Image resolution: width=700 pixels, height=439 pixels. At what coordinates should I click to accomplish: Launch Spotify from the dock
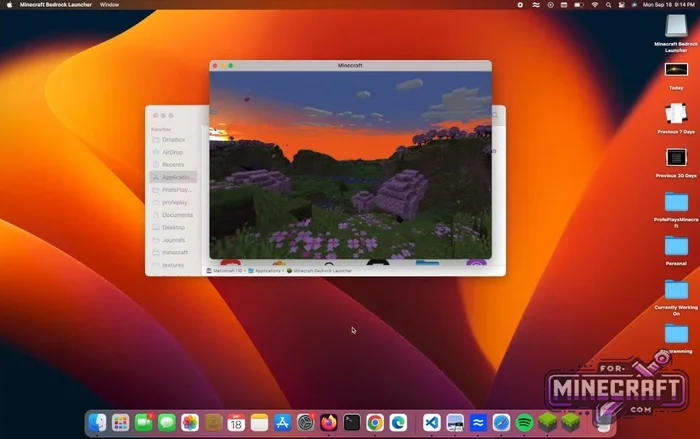click(525, 423)
